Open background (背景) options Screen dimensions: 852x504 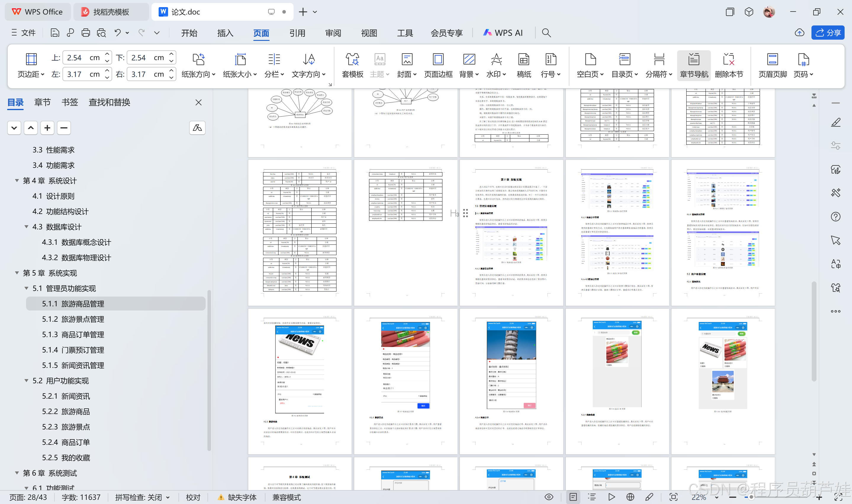pos(469,65)
